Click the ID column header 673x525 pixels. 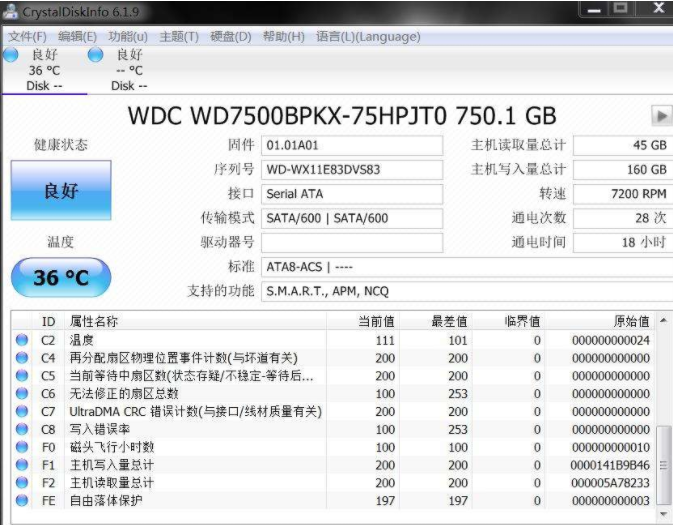[48, 321]
